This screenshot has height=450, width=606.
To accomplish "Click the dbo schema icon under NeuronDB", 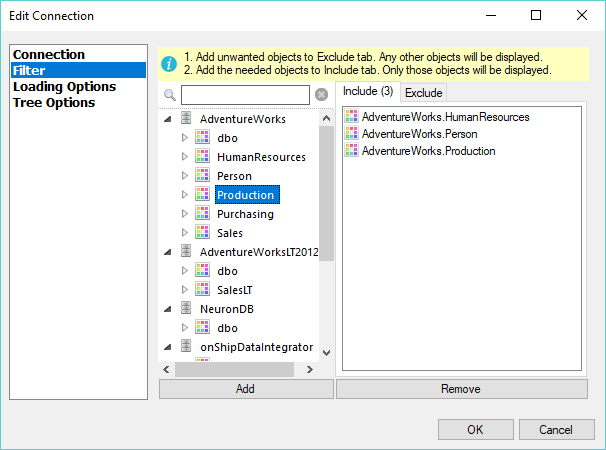I will tap(203, 327).
